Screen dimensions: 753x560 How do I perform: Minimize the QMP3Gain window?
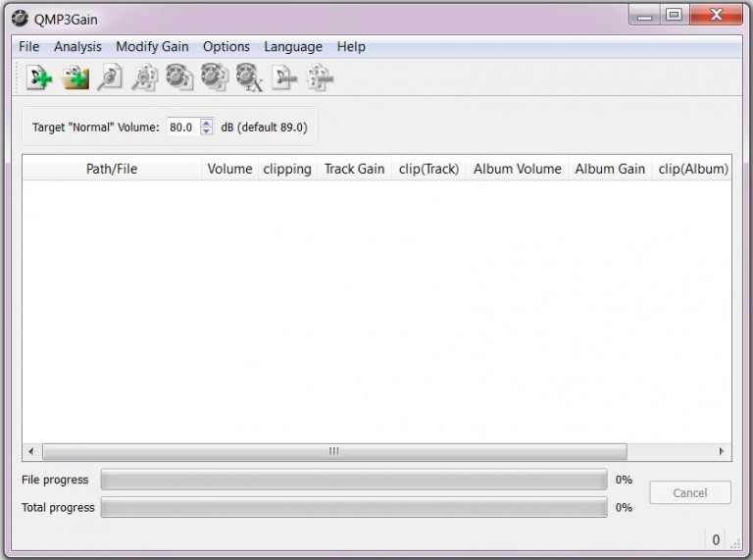pos(644,15)
